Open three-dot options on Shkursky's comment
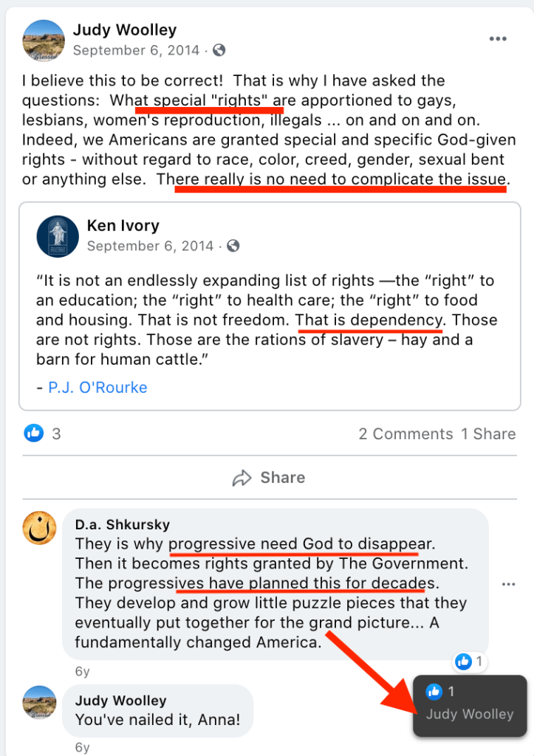Screen dimensions: 534x756 [x=508, y=584]
